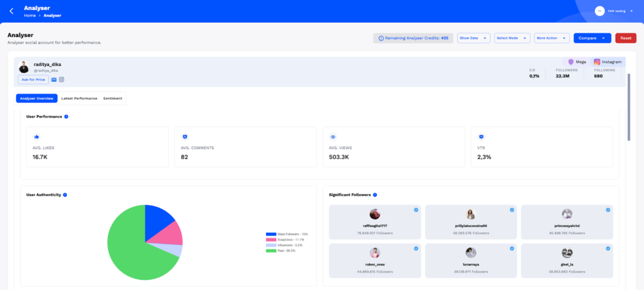The width and height of the screenshot is (644, 290).
Task: Open the Instagram icon under raditya_dika profile
Action: (62, 80)
